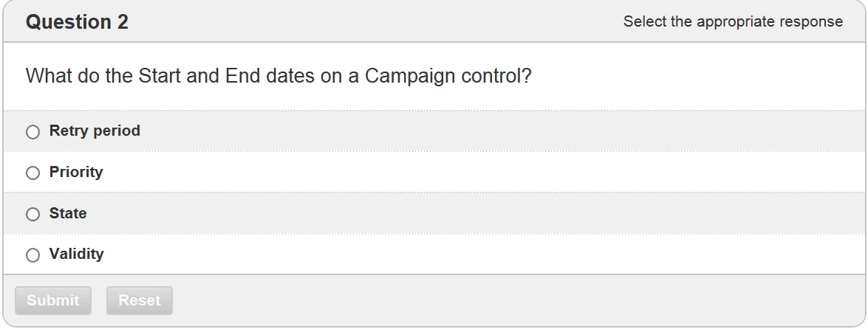This screenshot has width=868, height=329.
Task: Click empty area of Validity answer row
Action: point(480,254)
